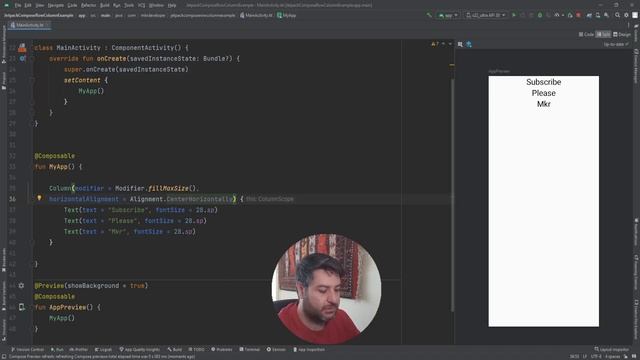The width and height of the screenshot is (640, 360).
Task: Open the TODO tool window
Action: tap(196, 349)
